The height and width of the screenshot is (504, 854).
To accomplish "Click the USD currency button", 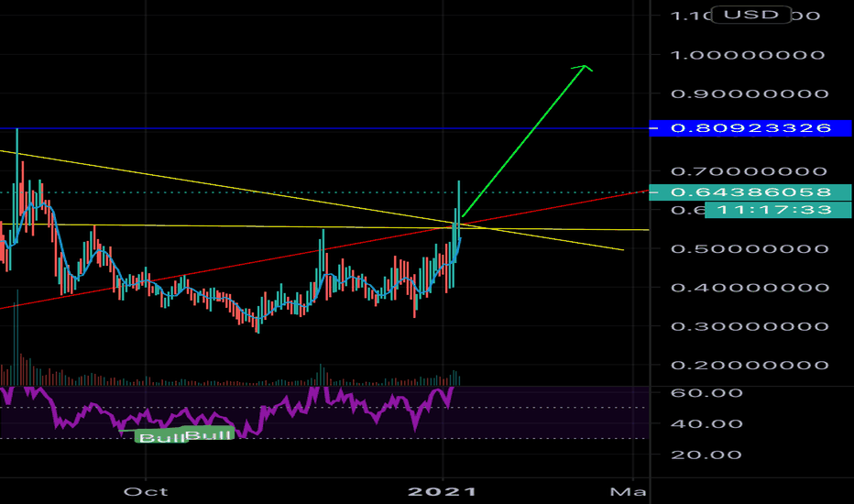I will point(751,14).
